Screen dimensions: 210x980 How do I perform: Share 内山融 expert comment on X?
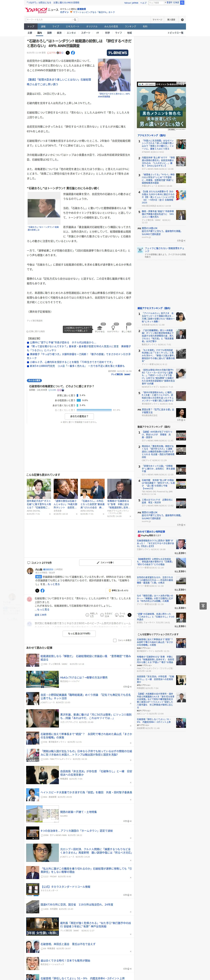pyautogui.click(x=37, y=591)
